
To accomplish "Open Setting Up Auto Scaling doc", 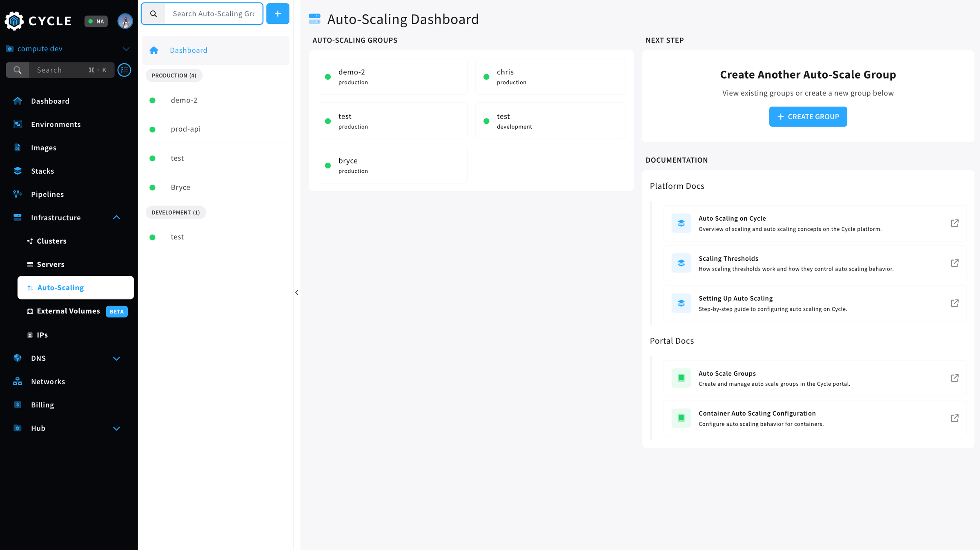I will pyautogui.click(x=815, y=303).
